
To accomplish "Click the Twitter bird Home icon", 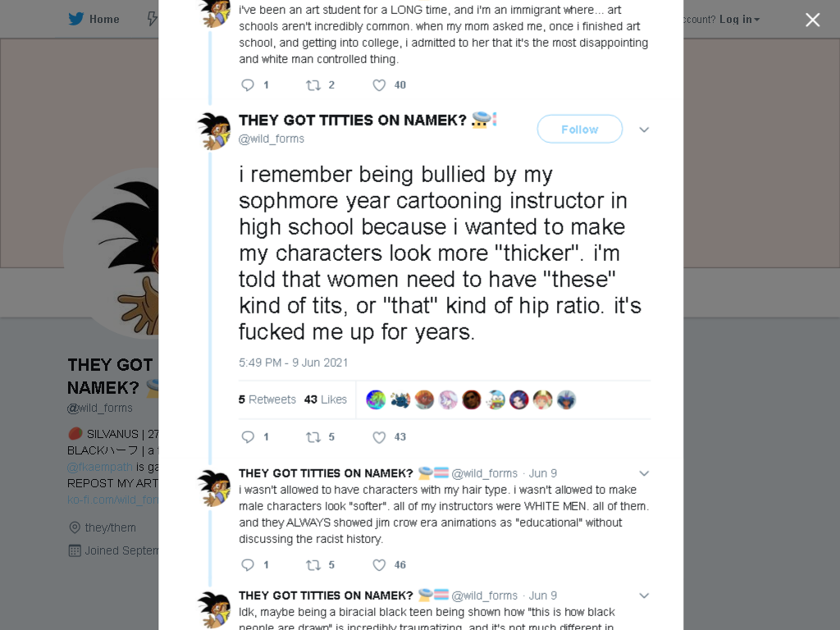I will pos(76,20).
